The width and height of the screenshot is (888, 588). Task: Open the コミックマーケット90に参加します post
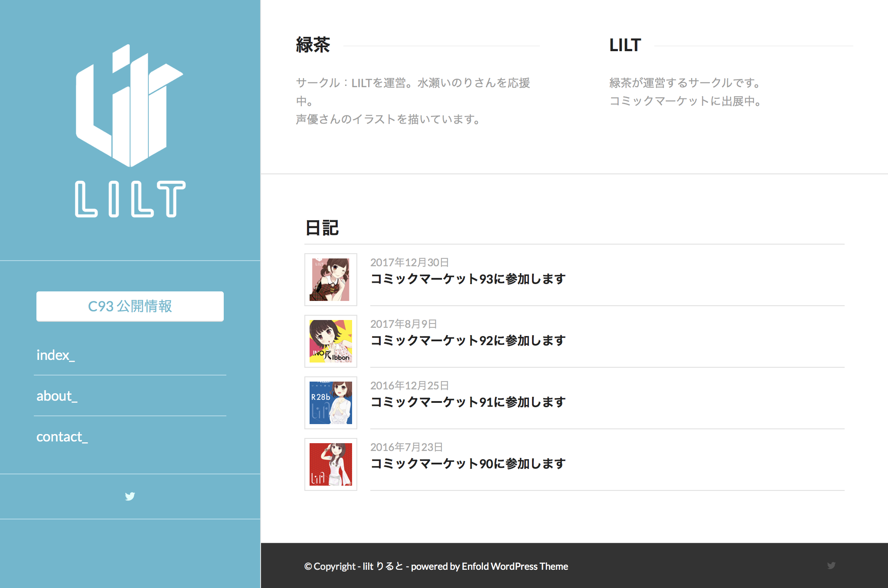(x=468, y=464)
